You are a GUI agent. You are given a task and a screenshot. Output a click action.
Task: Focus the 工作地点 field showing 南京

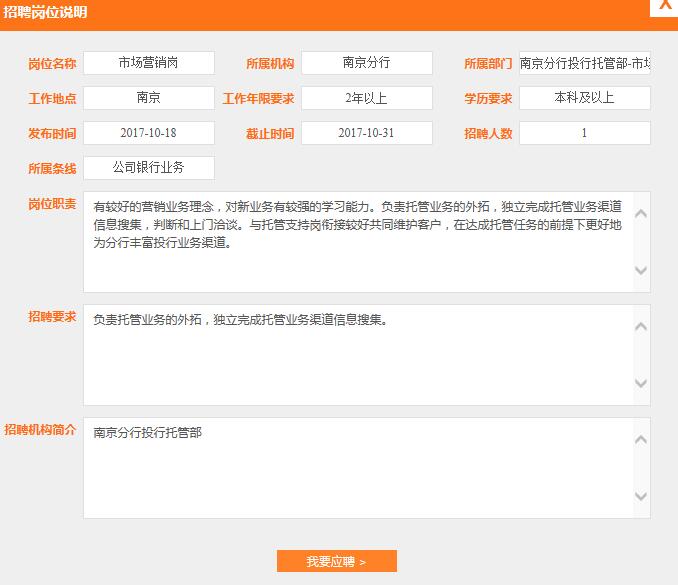point(149,98)
